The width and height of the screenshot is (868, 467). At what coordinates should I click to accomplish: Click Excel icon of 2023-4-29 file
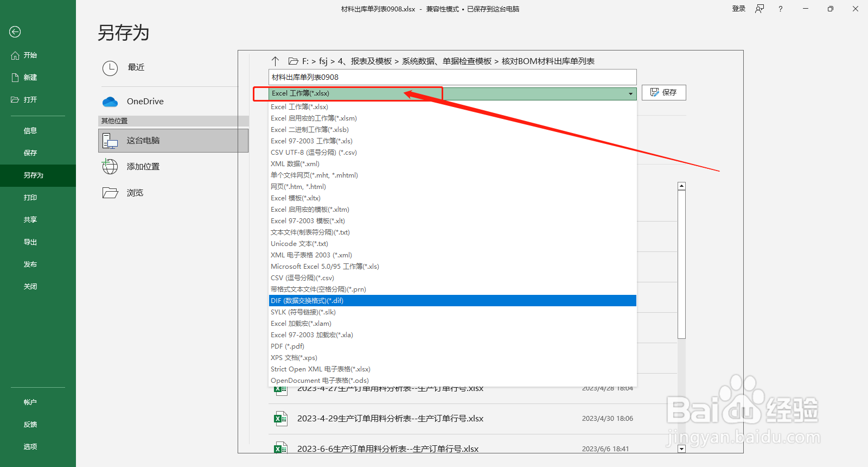[x=280, y=419]
